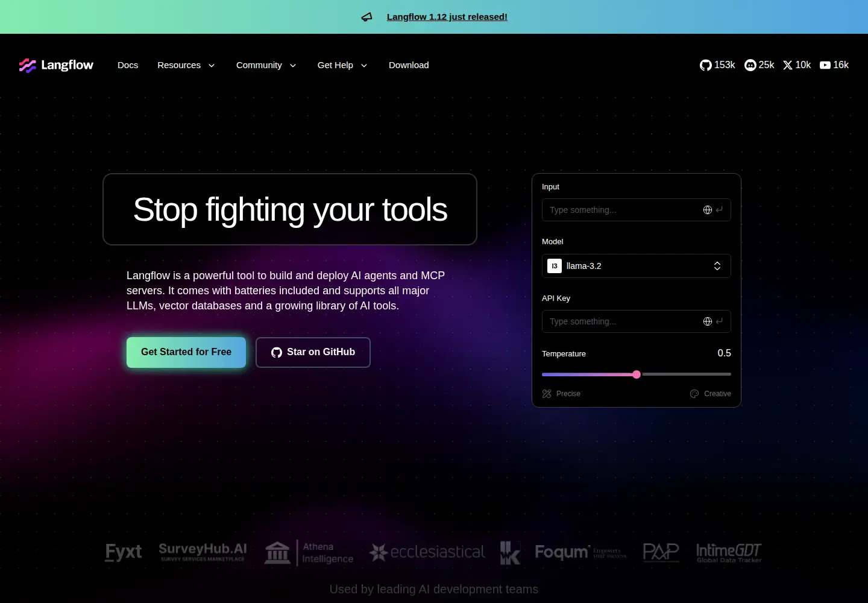Click the globe icon in the API Key field
The image size is (868, 603).
point(708,321)
